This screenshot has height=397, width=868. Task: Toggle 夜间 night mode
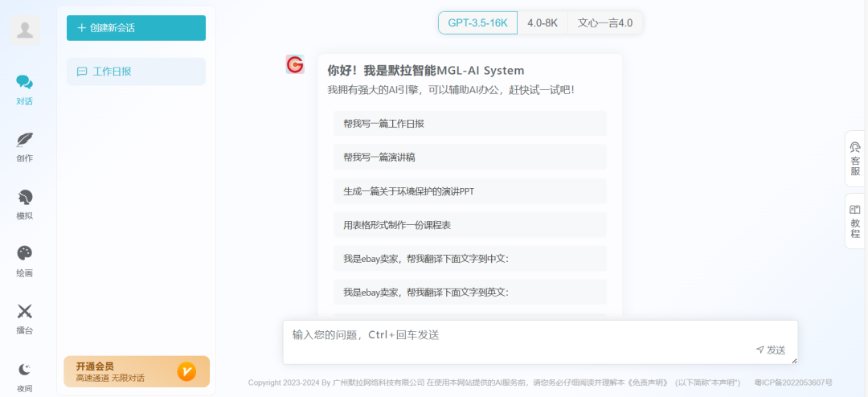[x=24, y=377]
